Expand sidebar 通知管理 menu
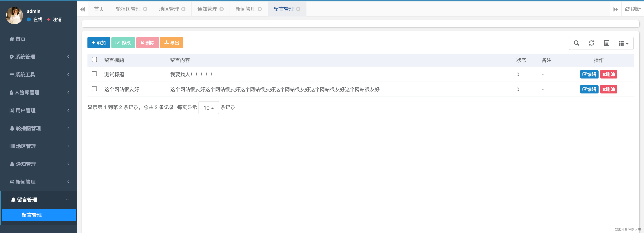The image size is (644, 233). click(38, 164)
